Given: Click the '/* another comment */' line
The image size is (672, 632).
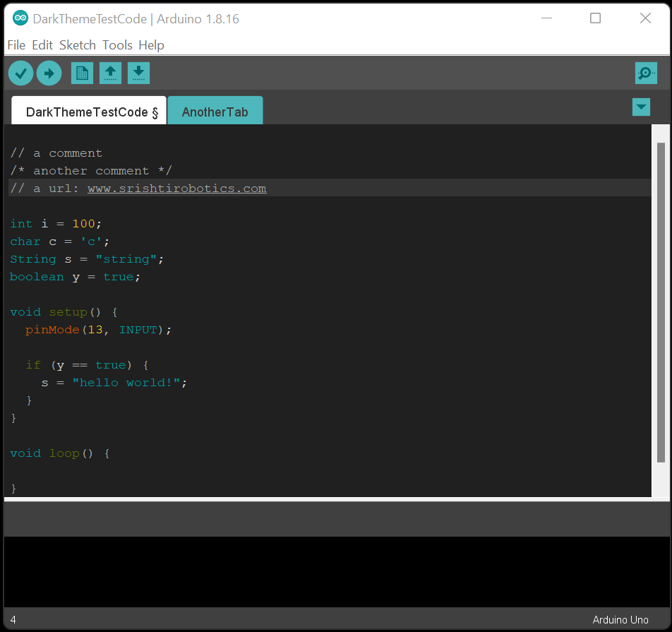Looking at the screenshot, I should [91, 171].
